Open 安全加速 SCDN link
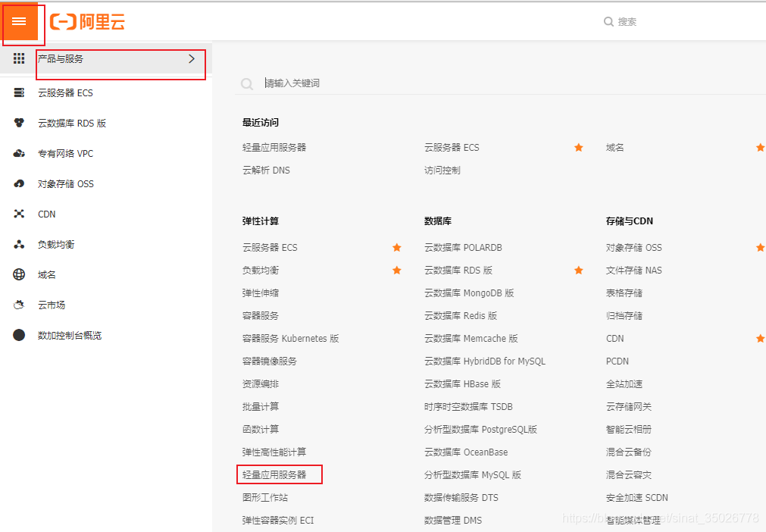 637,497
